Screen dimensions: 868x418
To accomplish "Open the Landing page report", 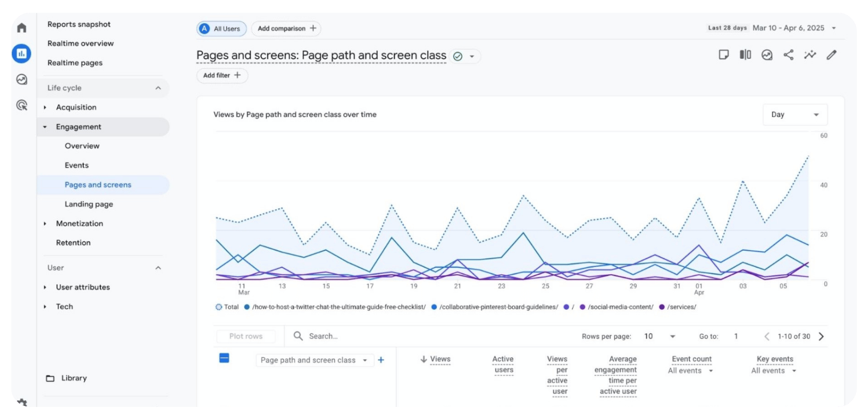I will tap(89, 204).
